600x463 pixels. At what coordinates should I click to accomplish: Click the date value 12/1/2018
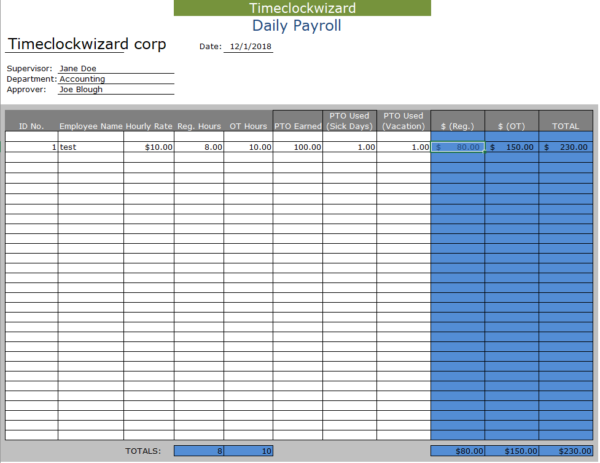pyautogui.click(x=251, y=46)
